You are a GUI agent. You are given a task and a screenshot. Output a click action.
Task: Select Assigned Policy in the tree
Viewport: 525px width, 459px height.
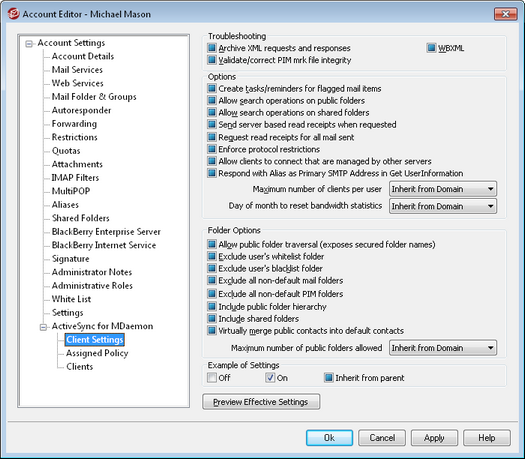(x=97, y=353)
